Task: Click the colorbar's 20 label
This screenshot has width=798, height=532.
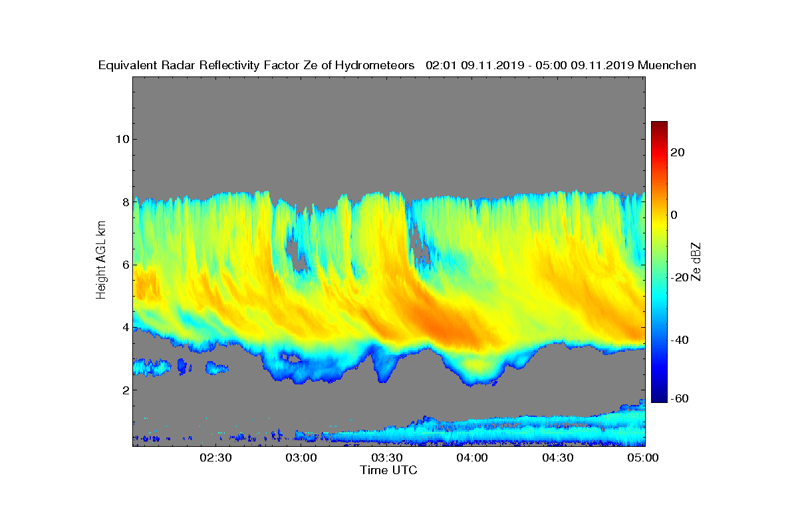Action: 677,152
